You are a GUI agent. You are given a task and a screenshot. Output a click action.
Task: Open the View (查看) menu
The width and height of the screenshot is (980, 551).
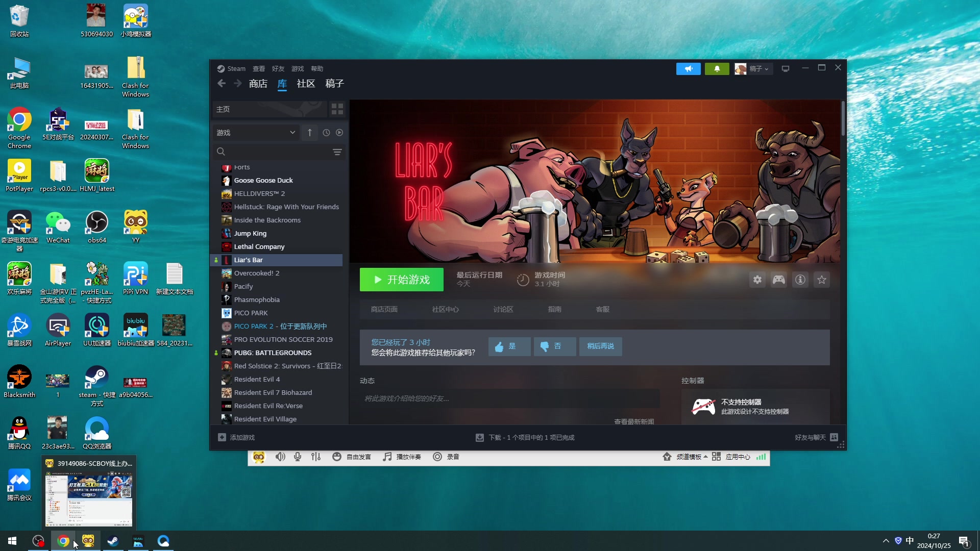coord(259,69)
